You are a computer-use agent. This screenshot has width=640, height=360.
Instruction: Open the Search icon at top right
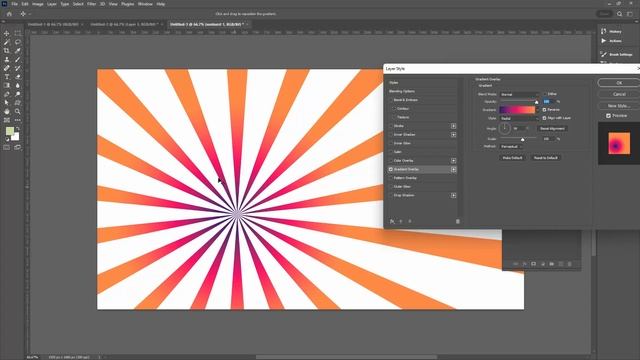[619, 14]
